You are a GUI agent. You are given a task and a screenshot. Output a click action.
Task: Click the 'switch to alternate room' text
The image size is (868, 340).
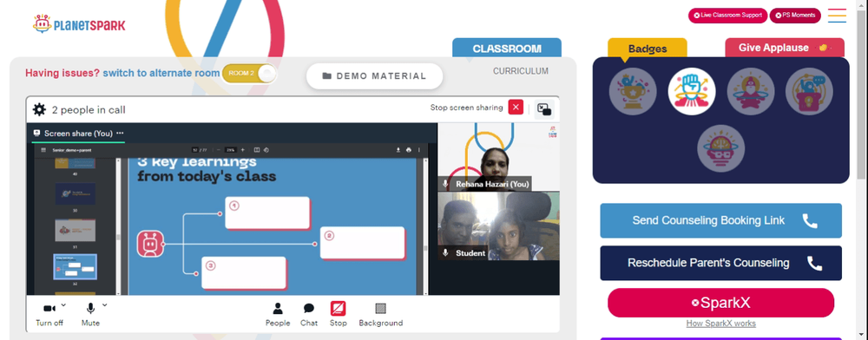[161, 73]
